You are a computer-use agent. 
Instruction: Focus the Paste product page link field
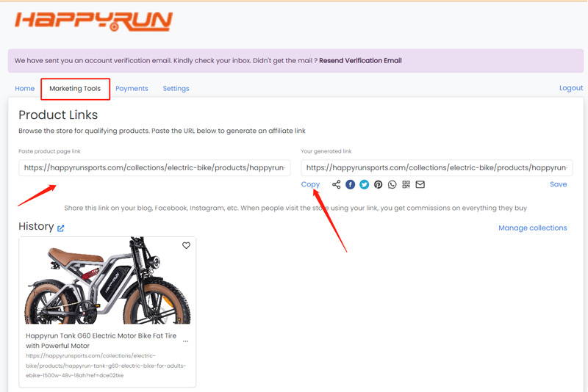coord(154,167)
